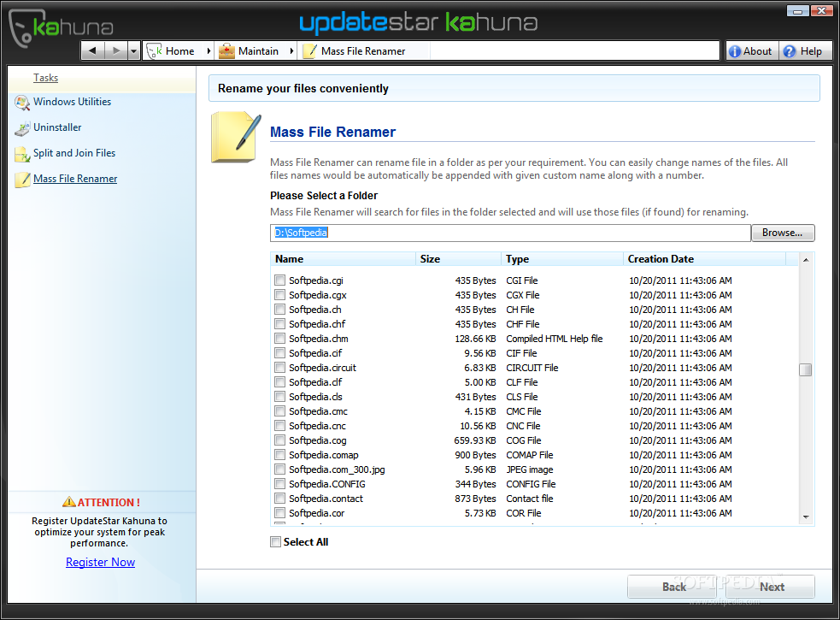The image size is (840, 620).
Task: Click the Maintain breadcrumb label
Action: 258,51
